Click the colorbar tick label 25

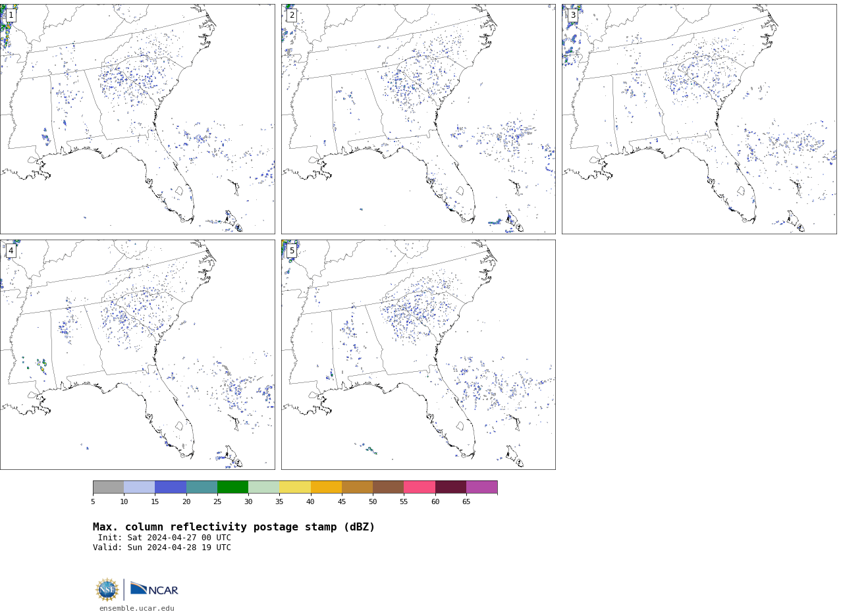[217, 502]
